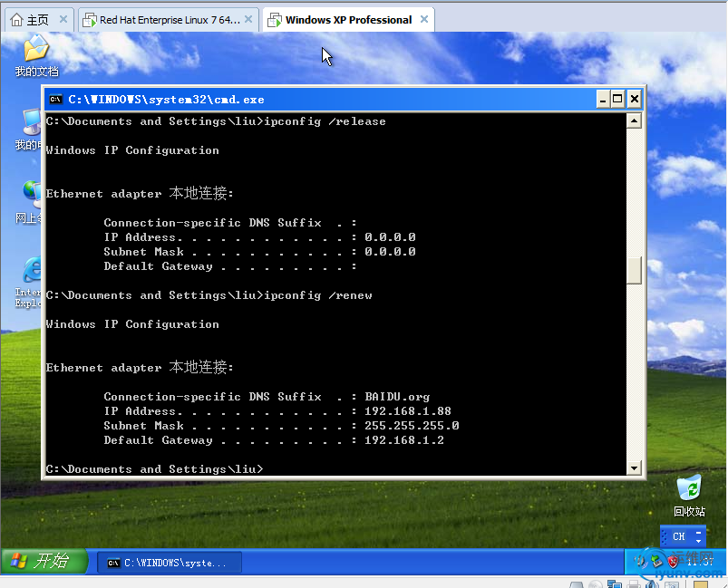Switch to the 主页 tab
This screenshot has height=588, width=728.
39,20
